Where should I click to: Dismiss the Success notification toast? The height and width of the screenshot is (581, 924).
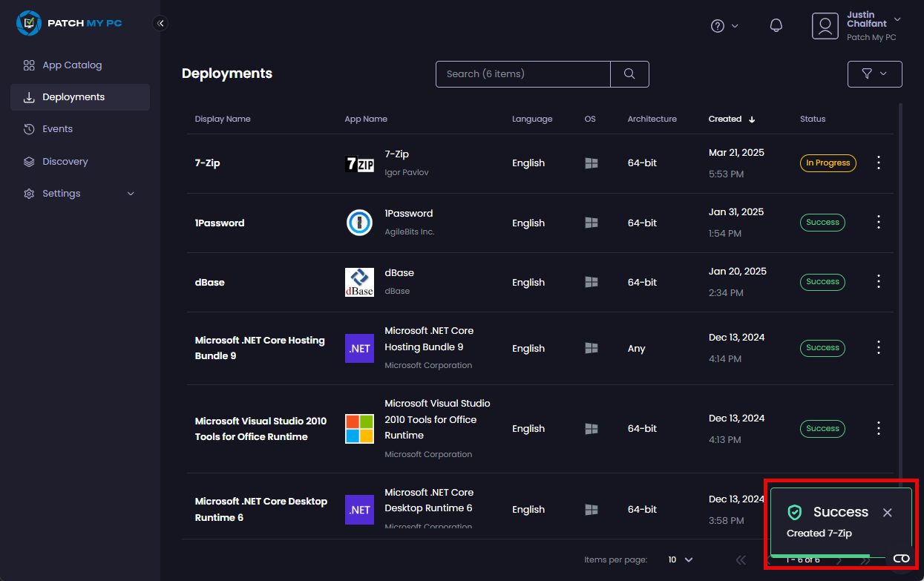click(888, 513)
